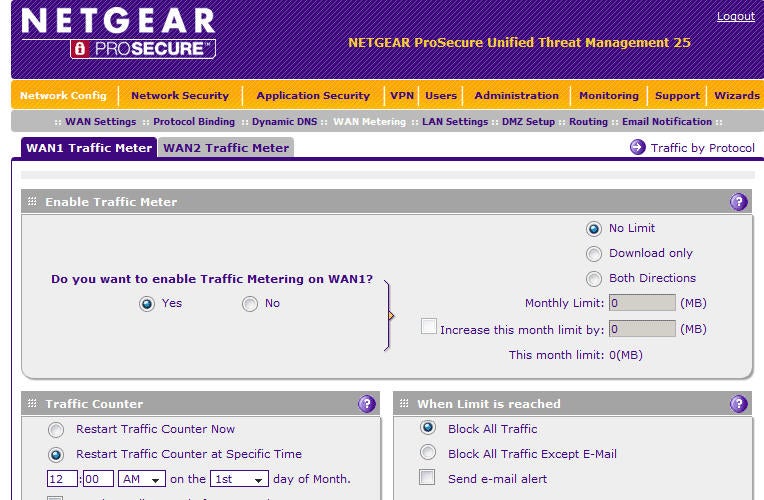Click the minutes field showing 00

98,479
